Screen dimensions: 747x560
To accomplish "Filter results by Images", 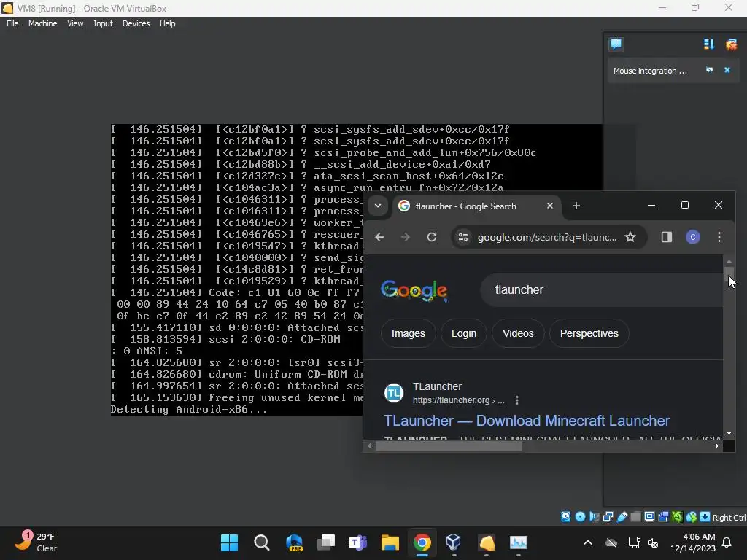I will coord(409,333).
